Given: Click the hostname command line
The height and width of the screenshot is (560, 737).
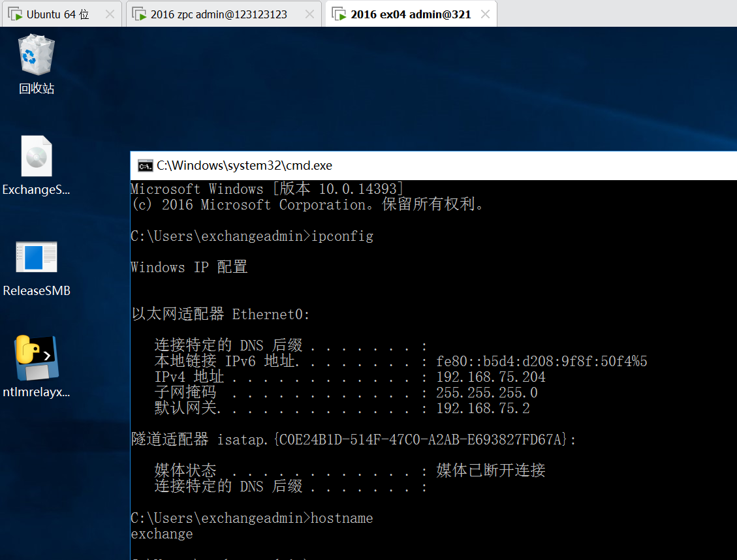Looking at the screenshot, I should [x=252, y=518].
